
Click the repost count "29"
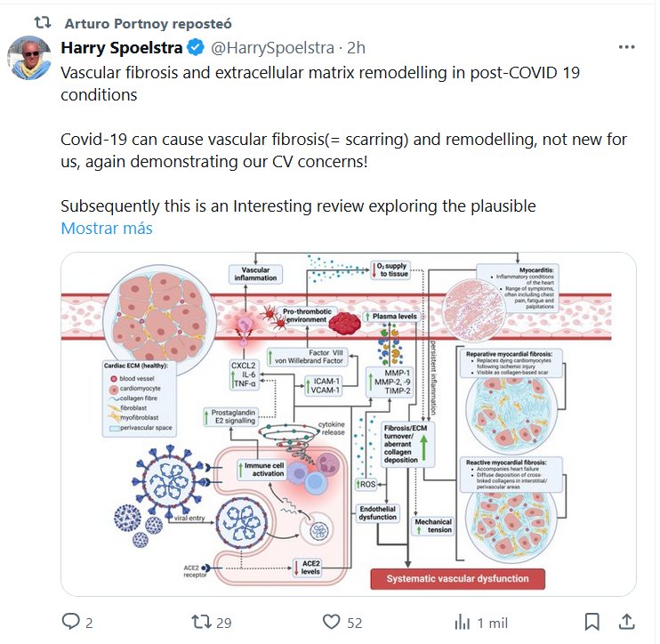[223, 621]
